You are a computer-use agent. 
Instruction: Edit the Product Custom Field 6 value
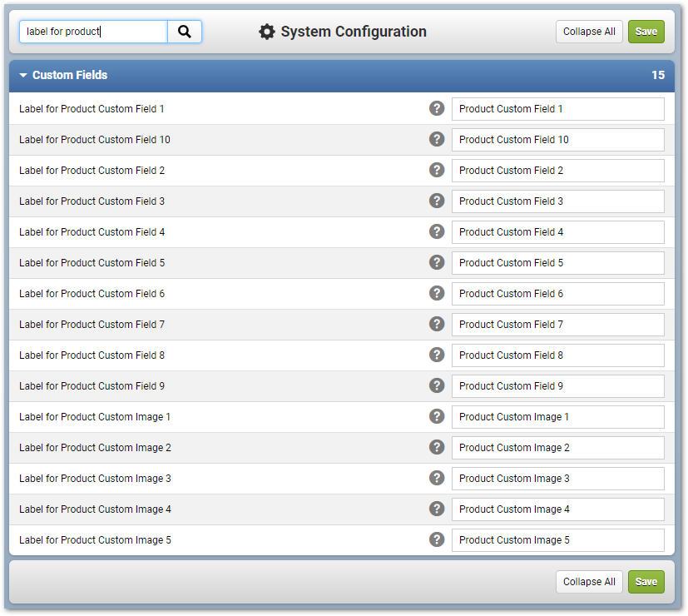click(557, 294)
